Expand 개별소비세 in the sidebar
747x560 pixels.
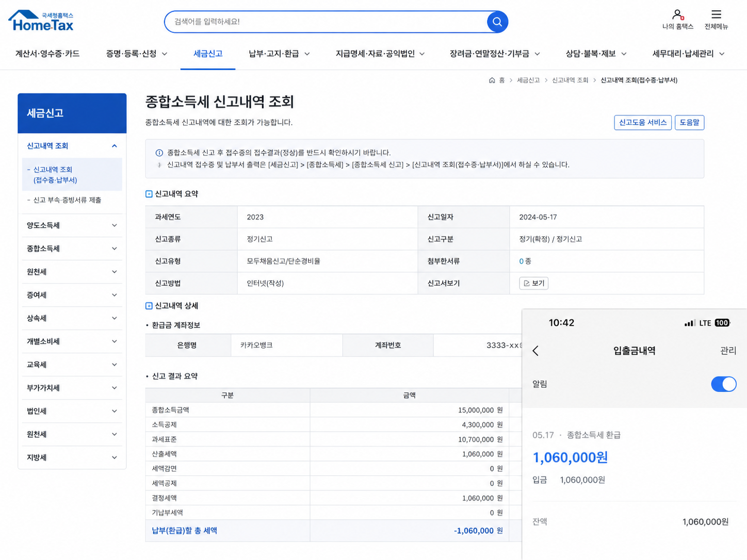click(115, 341)
